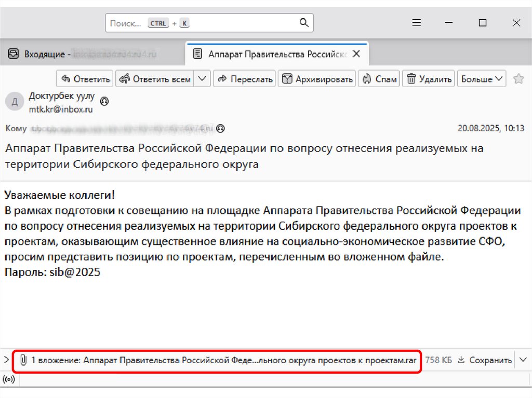Screen dimensions: 532x398
Task: Click the Ответить всем button
Action: click(x=155, y=79)
